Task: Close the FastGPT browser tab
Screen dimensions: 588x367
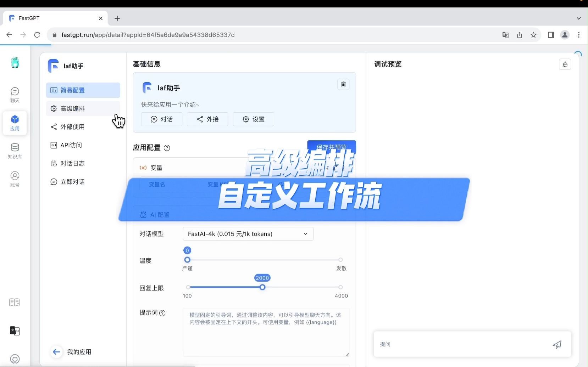Action: [101, 18]
